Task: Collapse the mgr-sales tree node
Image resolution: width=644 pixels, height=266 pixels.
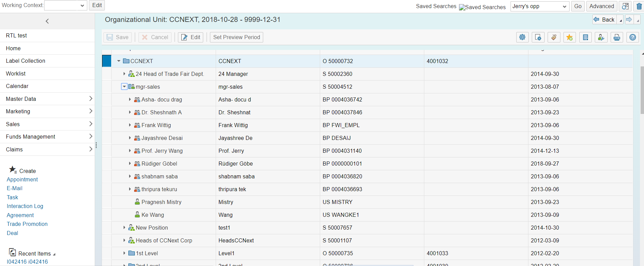Action: tap(124, 87)
